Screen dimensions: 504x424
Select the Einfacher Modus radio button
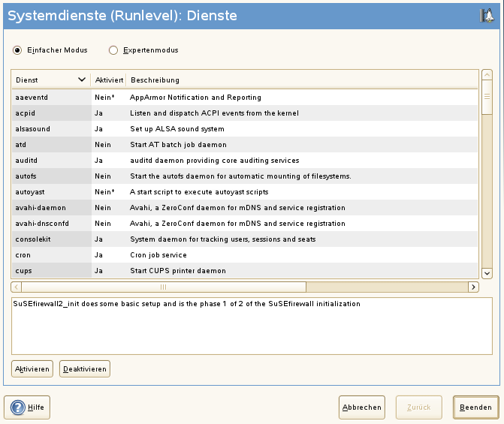[17, 50]
